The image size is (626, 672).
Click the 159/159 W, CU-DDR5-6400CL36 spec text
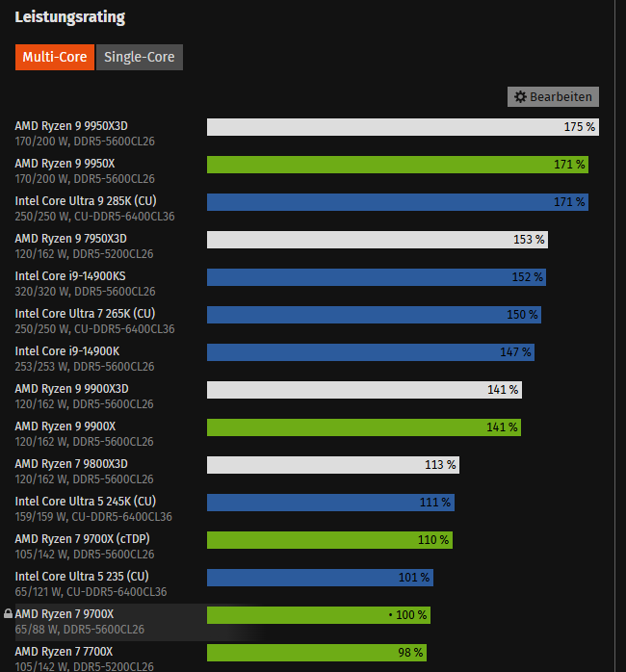click(93, 517)
